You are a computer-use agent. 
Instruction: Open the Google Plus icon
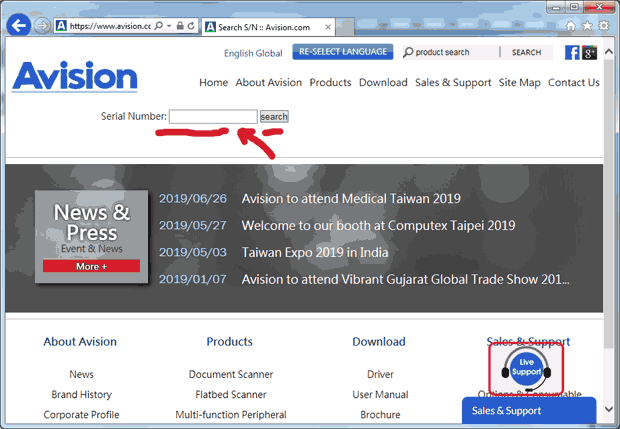(589, 53)
